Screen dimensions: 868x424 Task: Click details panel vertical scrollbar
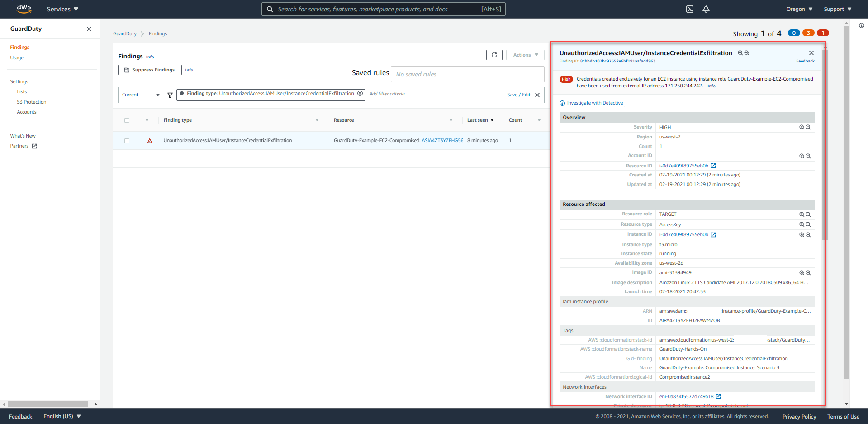point(825,145)
